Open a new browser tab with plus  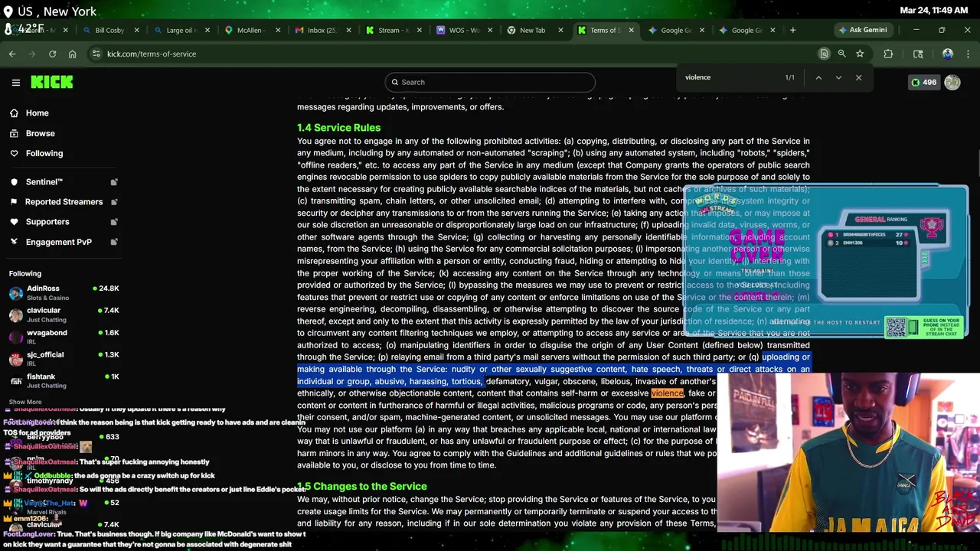[x=792, y=31]
